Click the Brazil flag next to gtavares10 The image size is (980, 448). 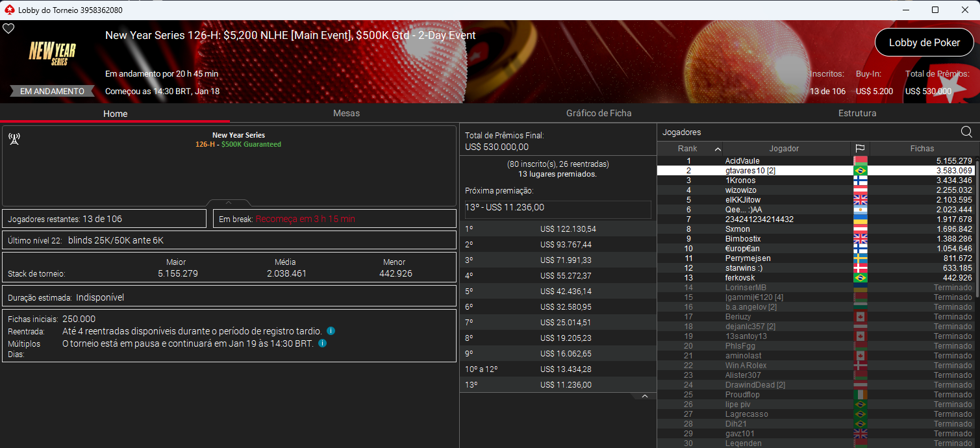point(861,170)
